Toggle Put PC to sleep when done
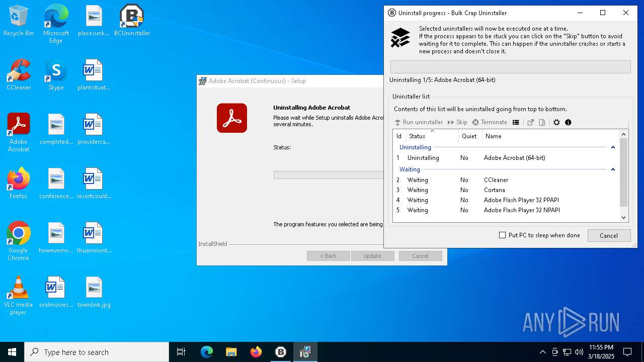Viewport: 644px width, 362px height. (539, 235)
